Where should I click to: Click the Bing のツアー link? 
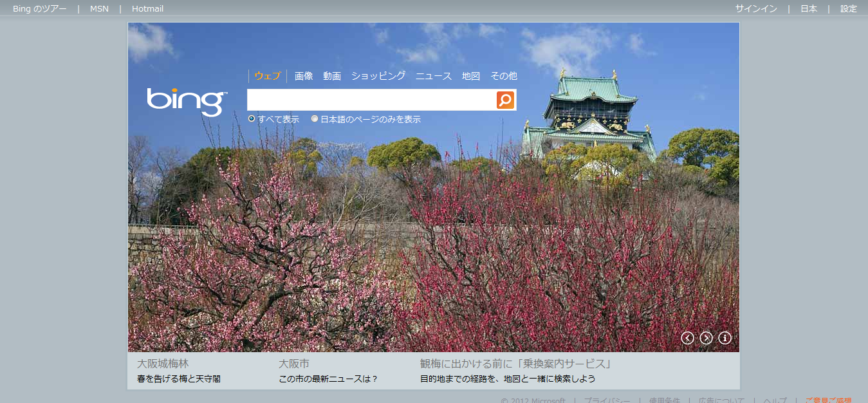[x=39, y=9]
